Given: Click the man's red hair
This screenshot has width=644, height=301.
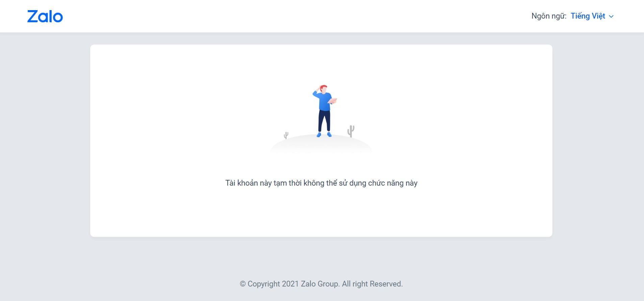Looking at the screenshot, I should click(x=323, y=87).
